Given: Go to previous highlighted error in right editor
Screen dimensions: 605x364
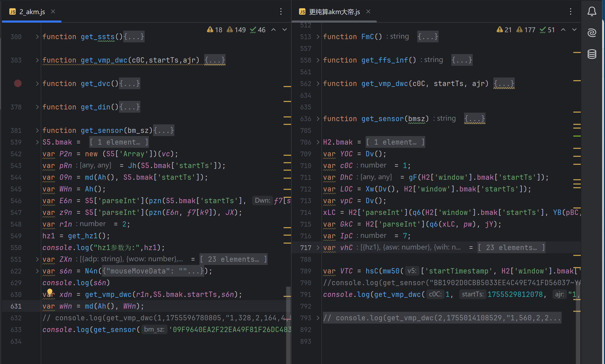Looking at the screenshot, I should pyautogui.click(x=563, y=30).
